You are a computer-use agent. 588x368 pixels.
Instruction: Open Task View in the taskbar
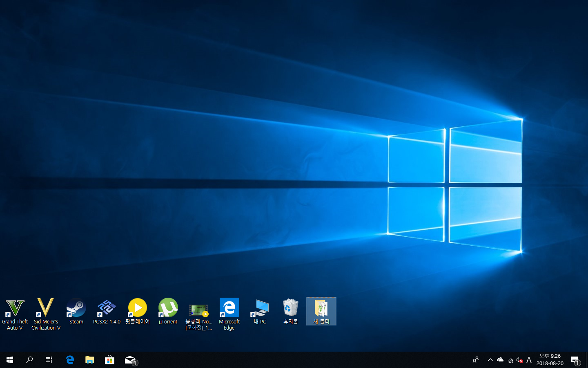[x=49, y=360]
